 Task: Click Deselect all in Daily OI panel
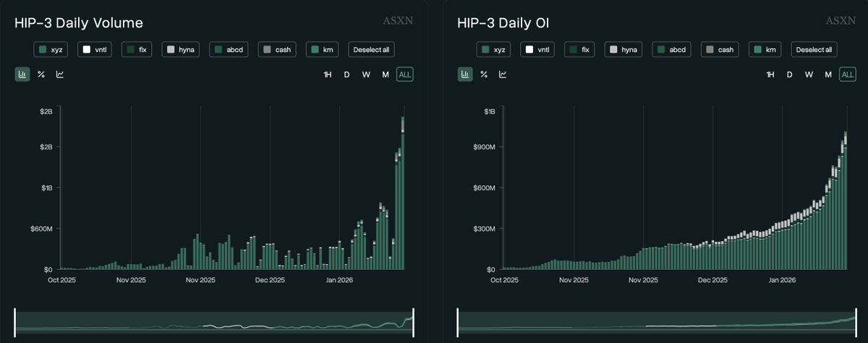814,50
